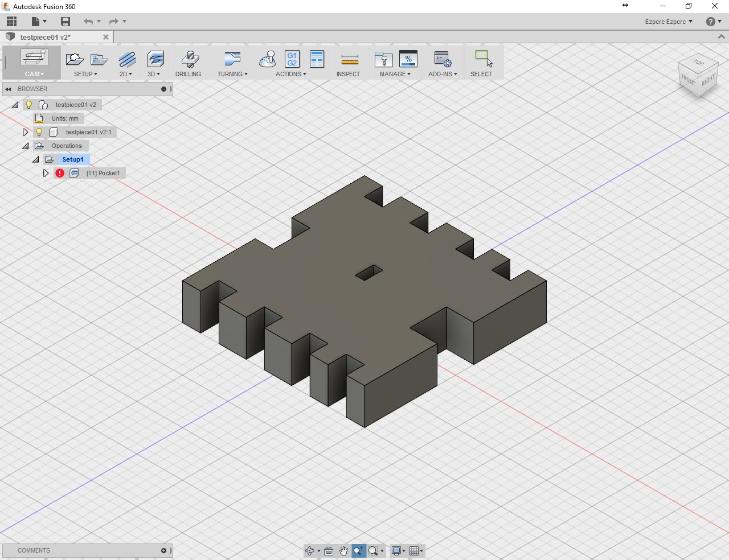Open the SETUP dropdown menu
This screenshot has width=729, height=560.
(x=85, y=74)
